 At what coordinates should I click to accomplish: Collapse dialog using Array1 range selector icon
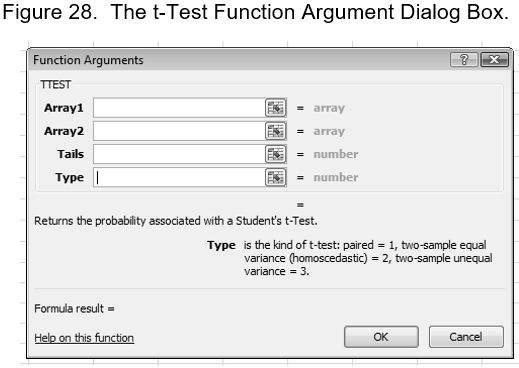[x=276, y=108]
